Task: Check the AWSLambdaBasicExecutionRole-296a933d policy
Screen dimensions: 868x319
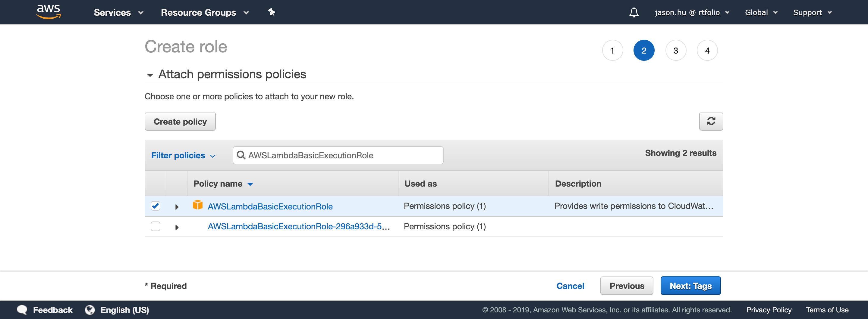Action: click(x=155, y=227)
